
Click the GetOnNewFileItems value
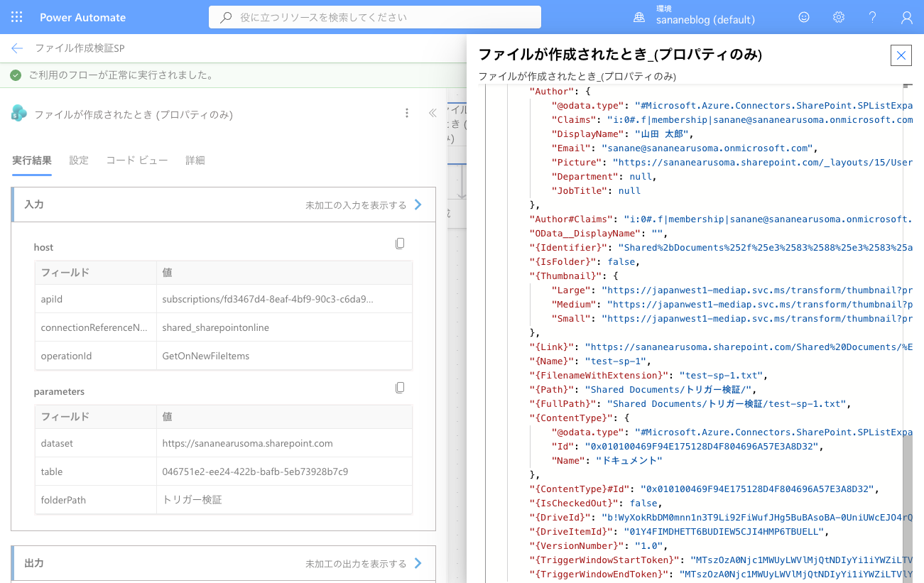(205, 356)
